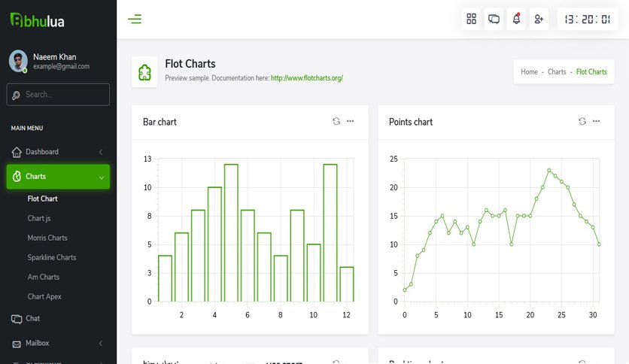
Task: Toggle the sidebar hamburger menu
Action: (x=135, y=19)
